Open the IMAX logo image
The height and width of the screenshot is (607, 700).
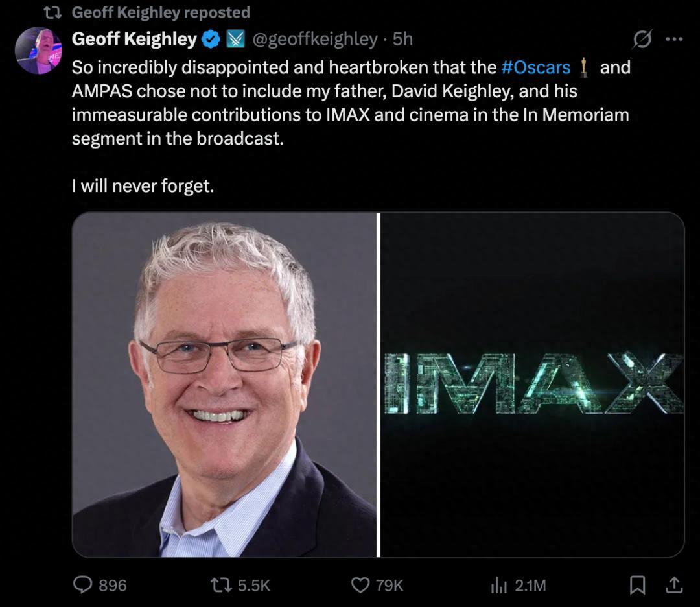pyautogui.click(x=532, y=385)
